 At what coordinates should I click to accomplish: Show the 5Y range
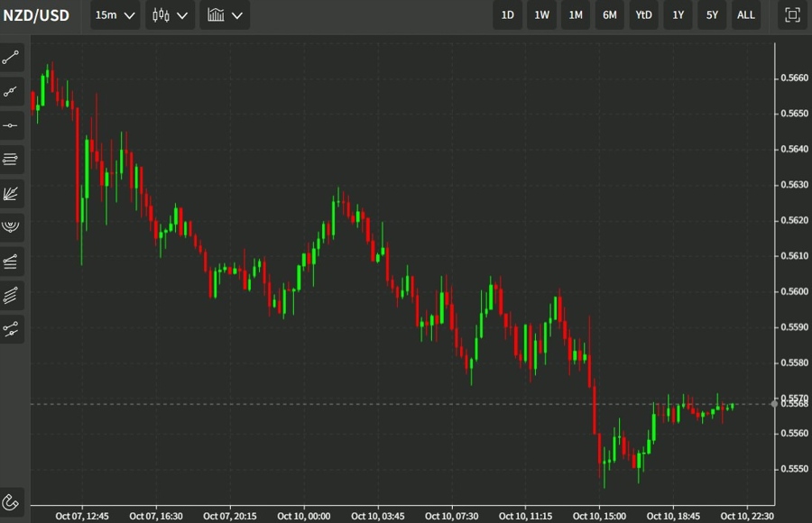click(713, 14)
